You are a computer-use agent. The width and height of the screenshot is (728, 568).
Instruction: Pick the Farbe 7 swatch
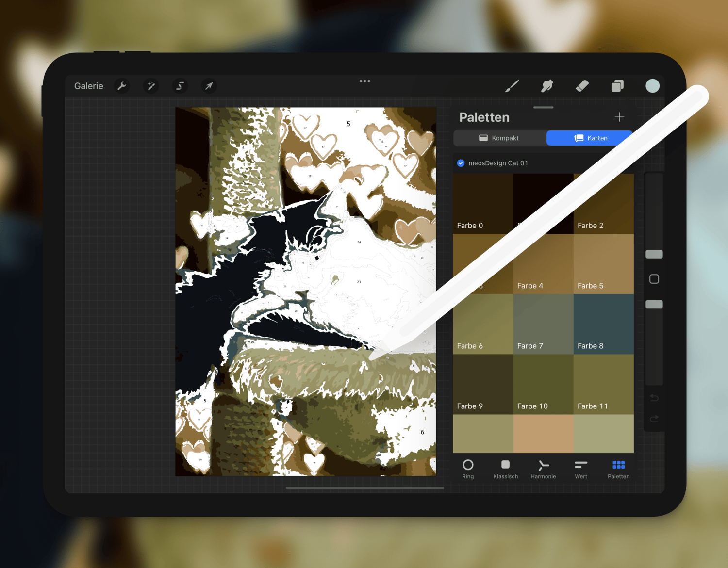click(544, 324)
